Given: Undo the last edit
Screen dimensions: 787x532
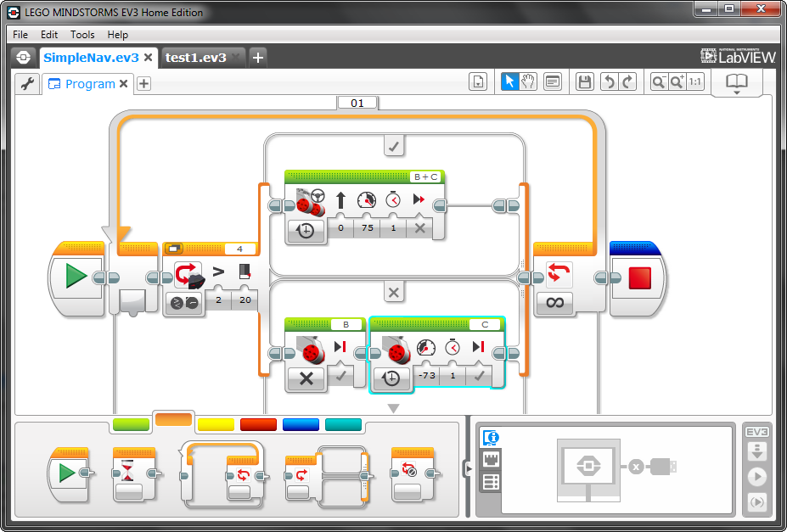Looking at the screenshot, I should tap(609, 81).
